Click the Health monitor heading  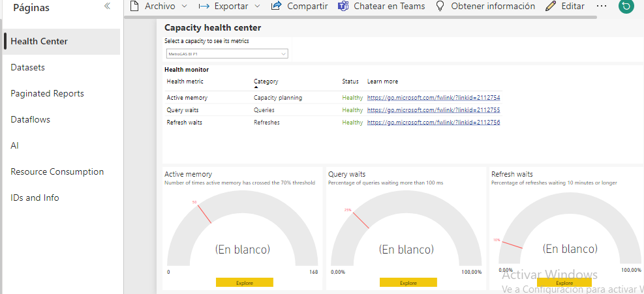click(x=187, y=70)
